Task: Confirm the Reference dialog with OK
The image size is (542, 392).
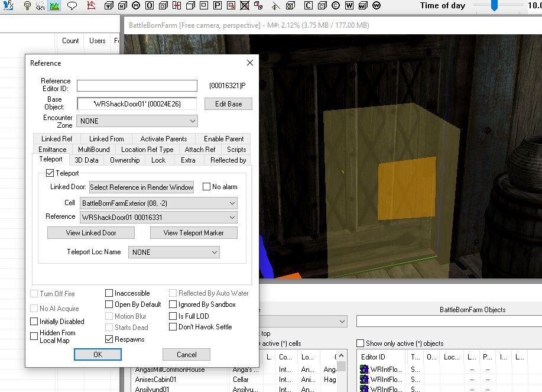Action: point(98,354)
